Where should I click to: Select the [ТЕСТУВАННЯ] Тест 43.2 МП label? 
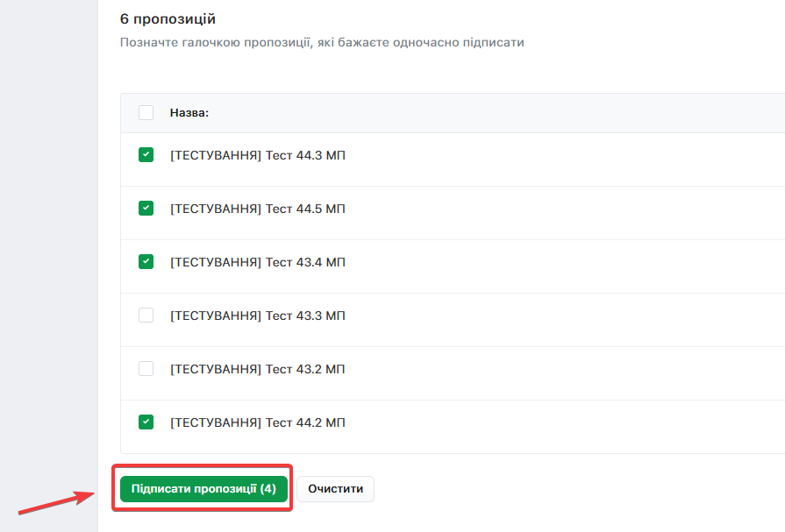pos(257,370)
